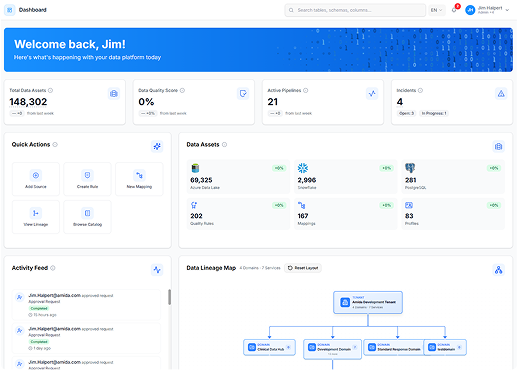This screenshot has width=518, height=371.
Task: Open the Mappings asset card
Action: click(346, 214)
